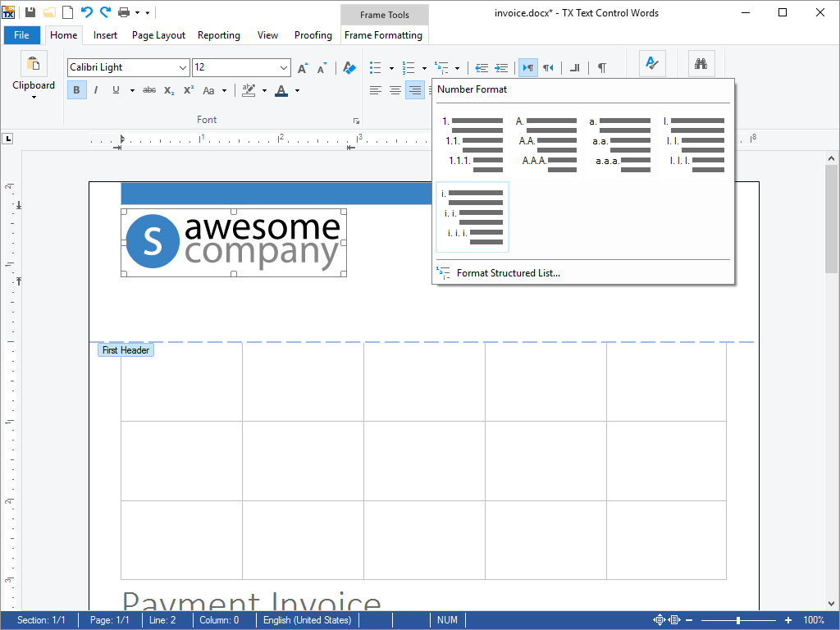Viewport: 840px width, 630px height.
Task: Choose Format Structured List option
Action: (x=508, y=273)
